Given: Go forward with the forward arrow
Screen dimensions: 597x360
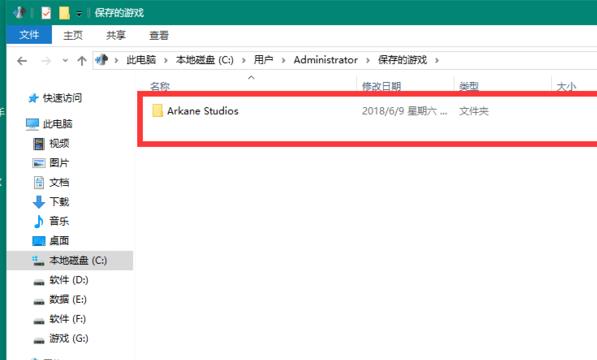Looking at the screenshot, I should point(46,61).
